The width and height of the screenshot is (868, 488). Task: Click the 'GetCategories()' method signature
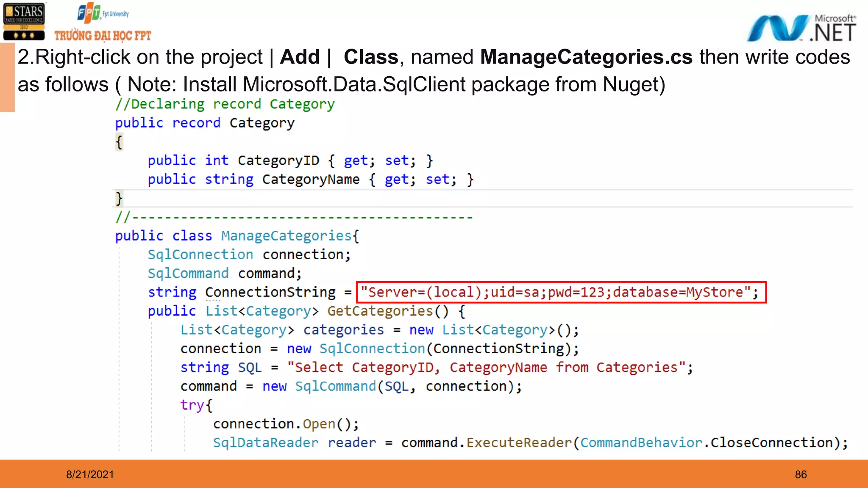(x=307, y=311)
